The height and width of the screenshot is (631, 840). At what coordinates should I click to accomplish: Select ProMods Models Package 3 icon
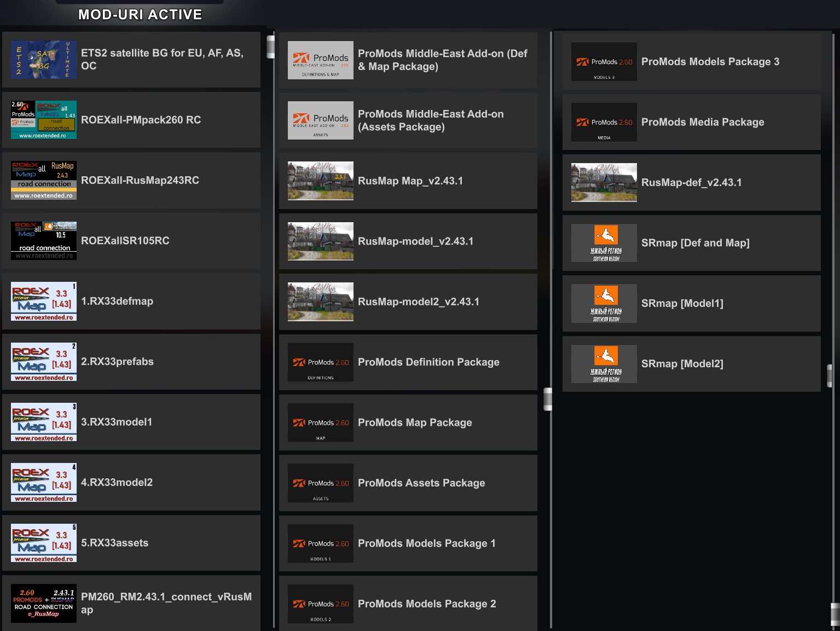604,62
